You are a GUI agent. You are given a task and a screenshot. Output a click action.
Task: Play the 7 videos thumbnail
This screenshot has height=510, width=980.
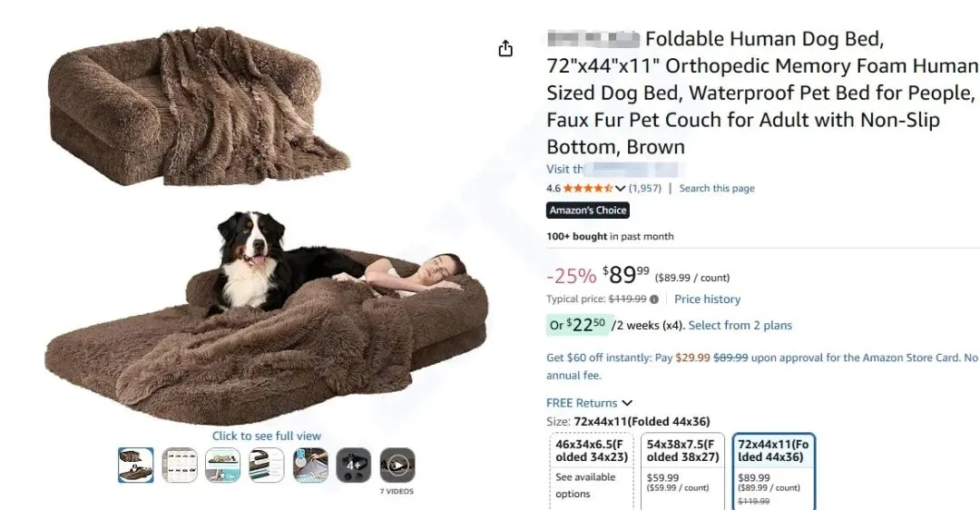coord(397,465)
